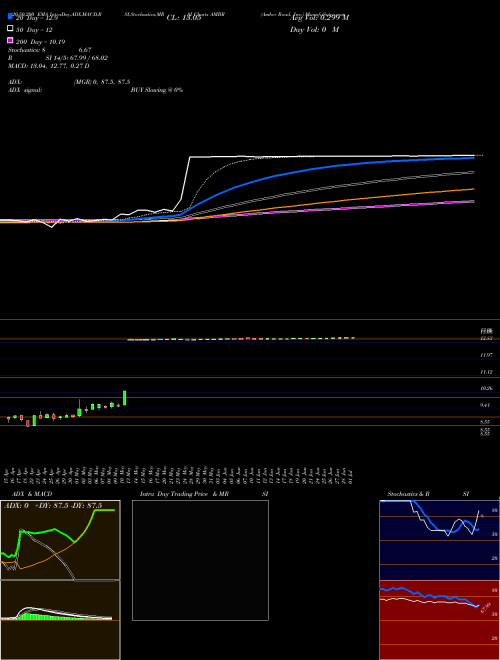The image size is (500, 660).
Task: Click the magenta 200 Day legend swatch
Action: pos(10,40)
